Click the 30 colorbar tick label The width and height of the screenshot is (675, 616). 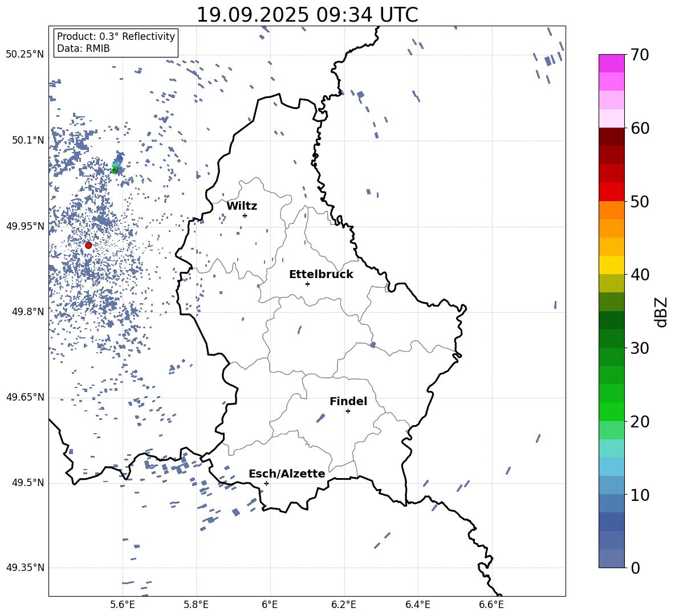point(640,348)
